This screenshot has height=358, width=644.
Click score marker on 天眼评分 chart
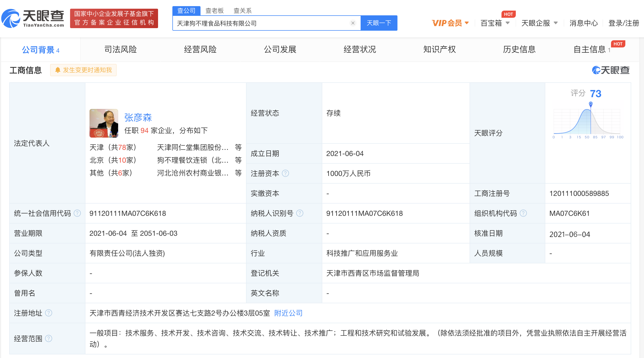click(591, 104)
